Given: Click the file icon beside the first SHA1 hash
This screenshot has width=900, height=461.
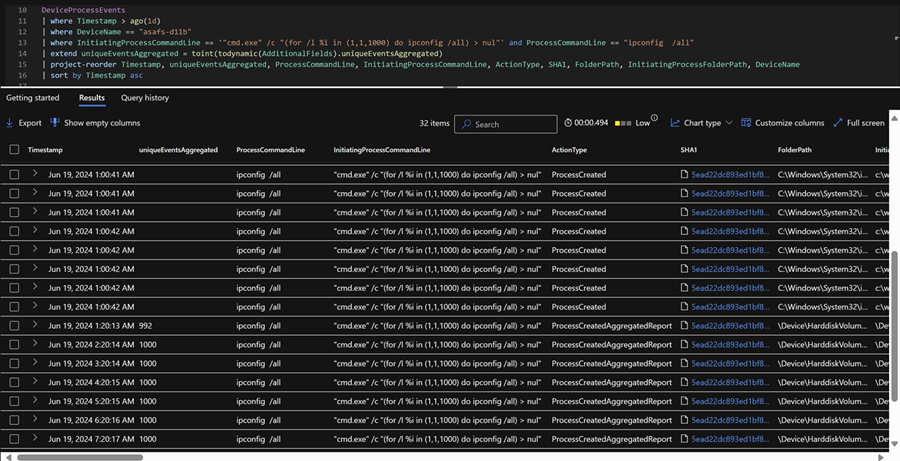Looking at the screenshot, I should click(684, 175).
